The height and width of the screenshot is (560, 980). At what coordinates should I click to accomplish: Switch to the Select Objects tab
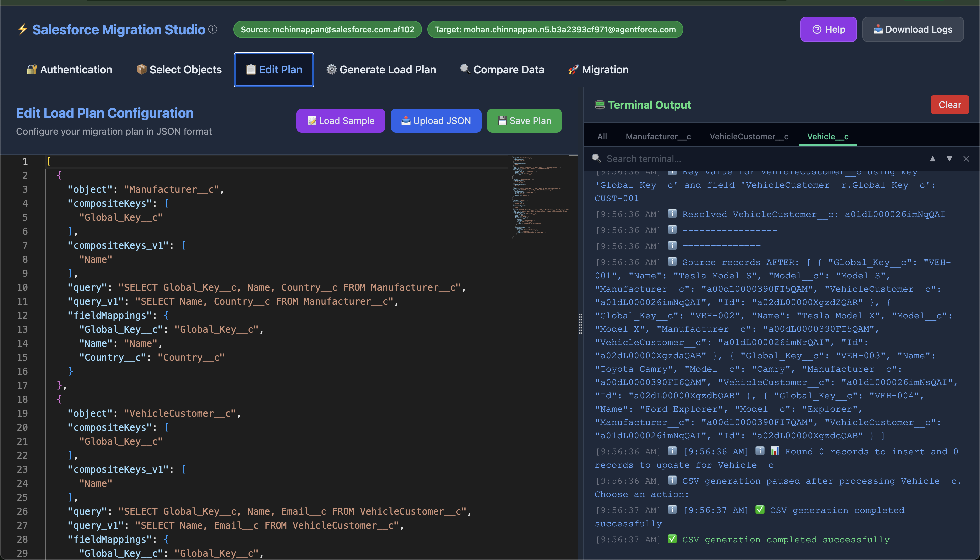(179, 70)
